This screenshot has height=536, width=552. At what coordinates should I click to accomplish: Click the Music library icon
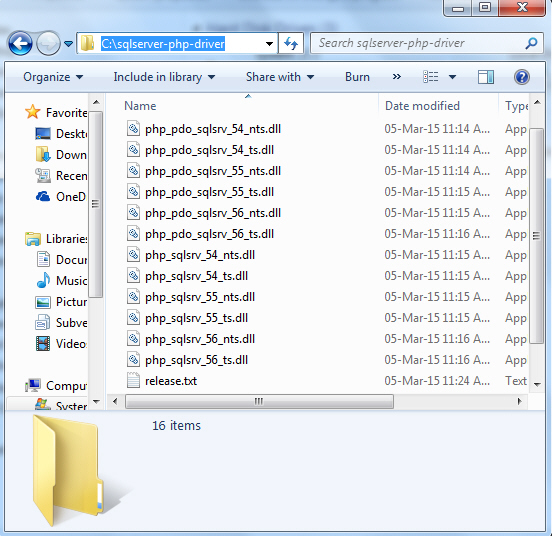[43, 280]
